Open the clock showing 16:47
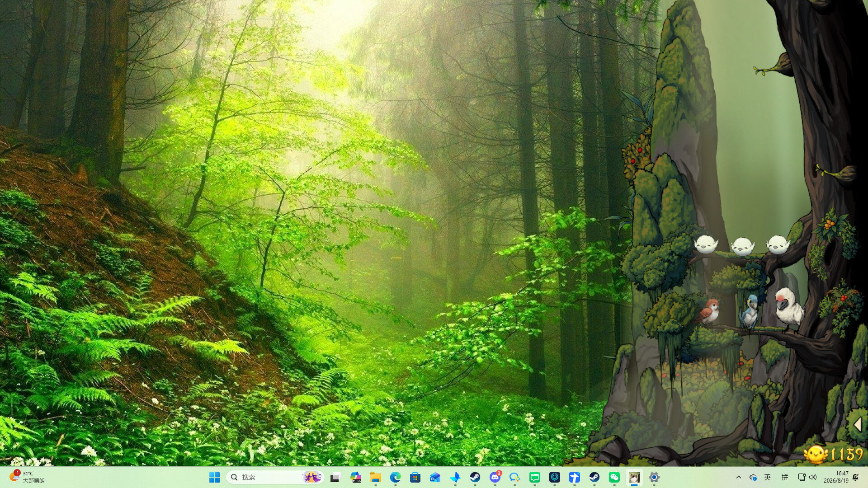Viewport: 868px width, 488px height. click(x=836, y=477)
